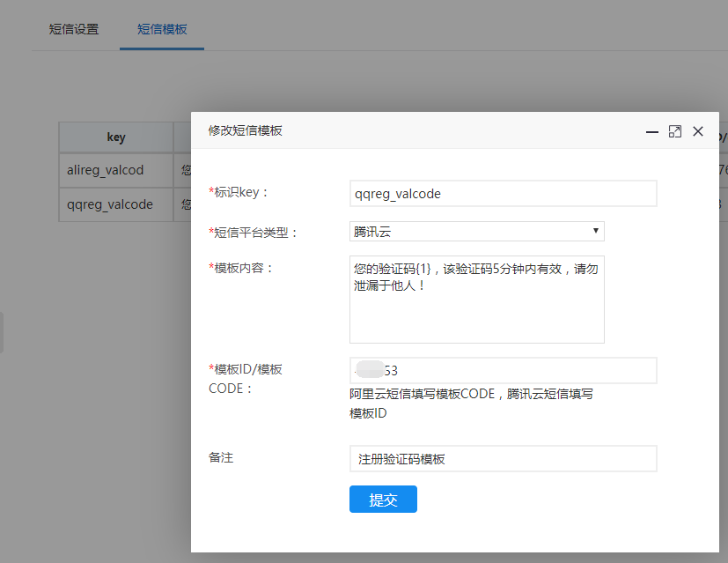
Task: Switch to the 短信设置 tab
Action: [x=74, y=29]
